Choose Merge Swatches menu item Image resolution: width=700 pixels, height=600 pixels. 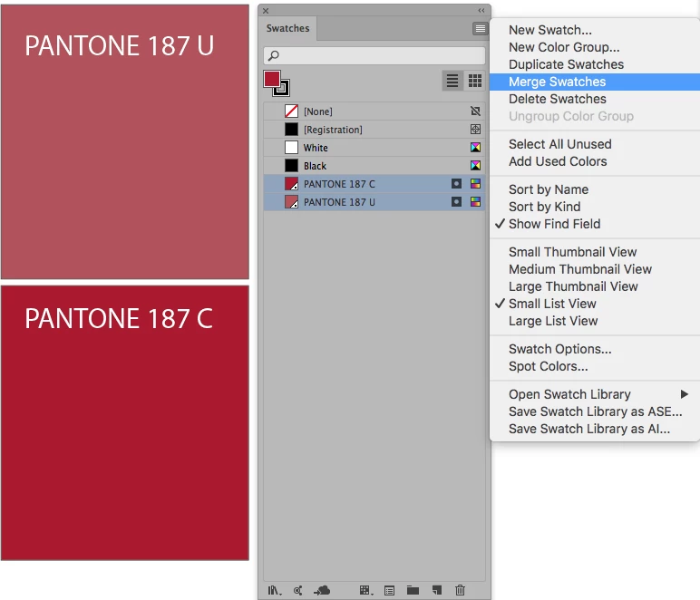(x=595, y=82)
